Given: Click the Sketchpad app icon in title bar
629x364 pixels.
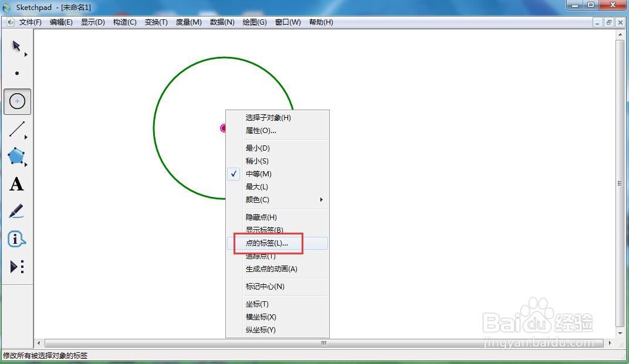Looking at the screenshot, I should (x=6, y=7).
